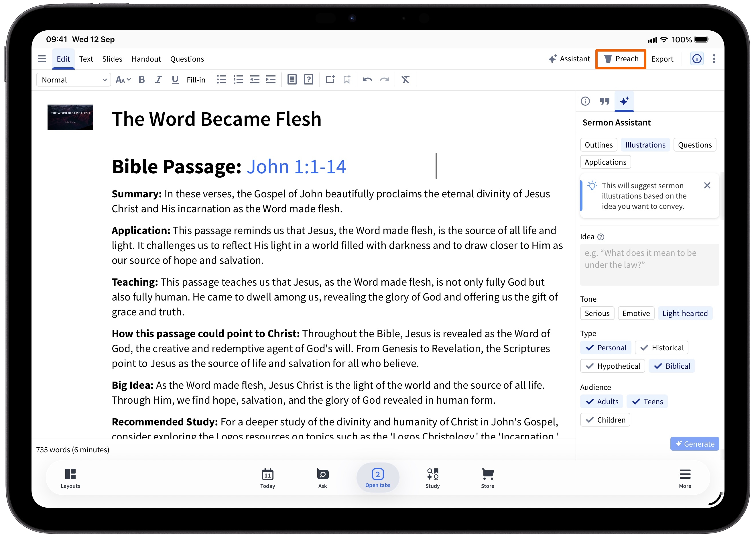756x538 pixels.
Task: Clear text formatting icon
Action: coord(406,80)
